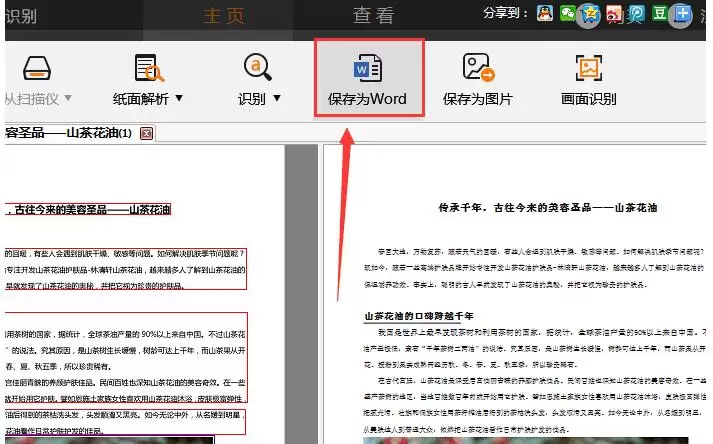Expand the 纸面解析 dropdown arrow
The image size is (713, 444).
(x=179, y=98)
